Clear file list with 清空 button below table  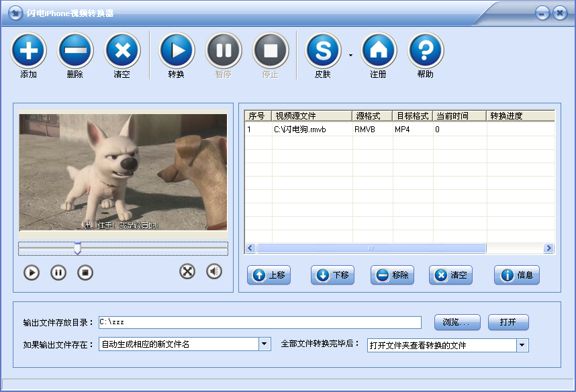[x=450, y=275]
